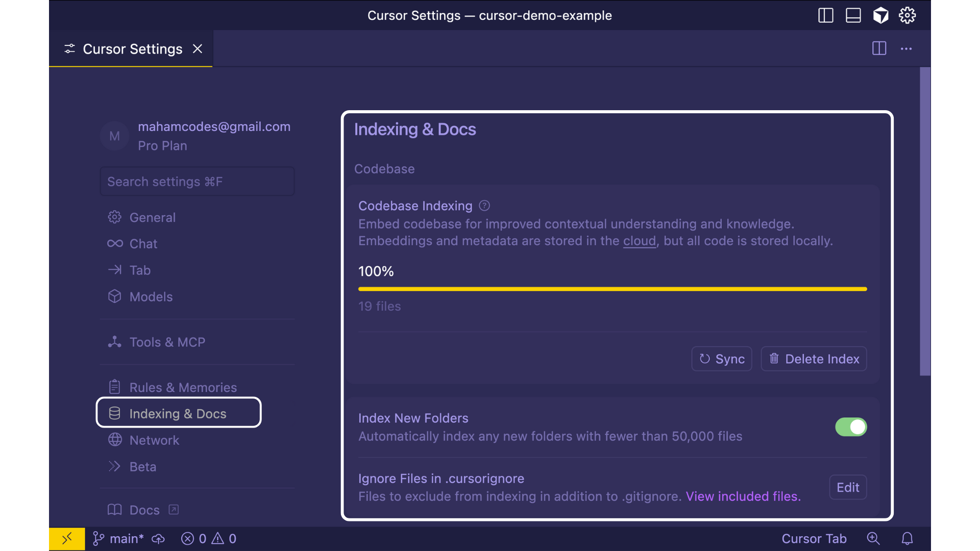The height and width of the screenshot is (551, 980).
Task: Click the yellow indexing progress bar
Action: click(612, 289)
